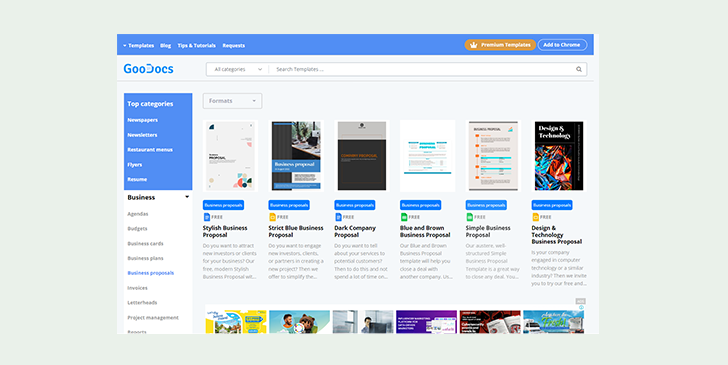Open the Requests menu item
This screenshot has width=728, height=365.
234,46
